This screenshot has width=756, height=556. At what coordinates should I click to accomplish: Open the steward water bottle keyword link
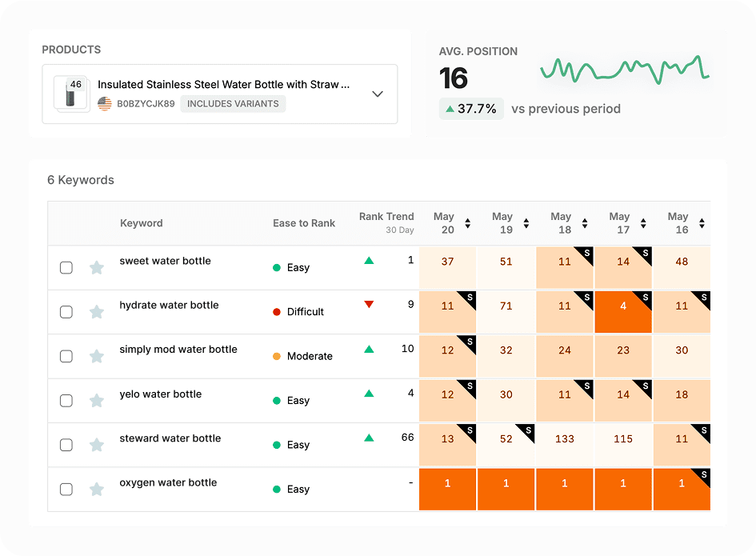tap(170, 438)
